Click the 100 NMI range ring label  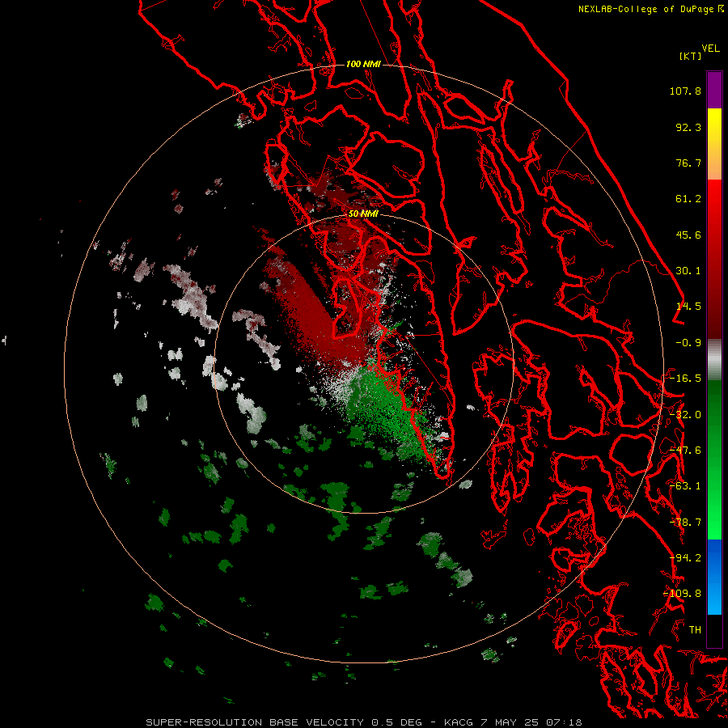click(363, 64)
